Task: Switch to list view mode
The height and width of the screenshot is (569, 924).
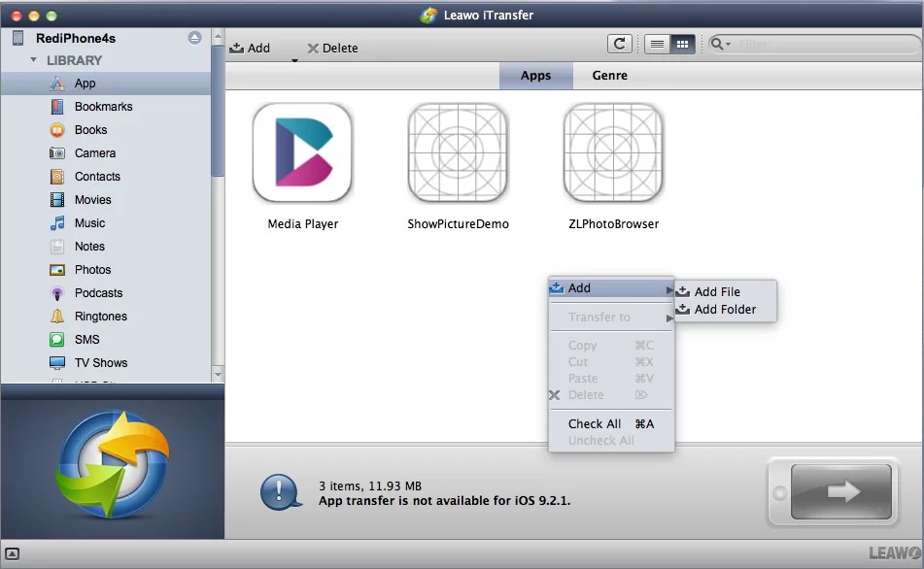Action: (x=657, y=43)
